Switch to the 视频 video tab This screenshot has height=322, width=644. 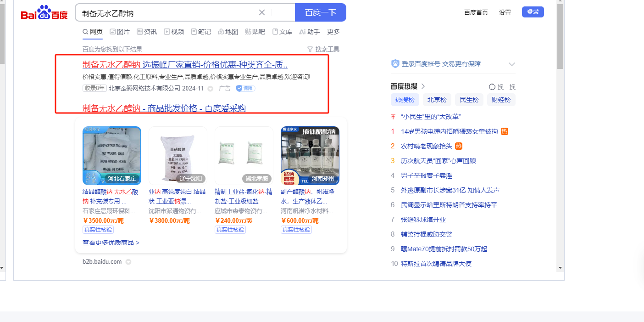(174, 32)
